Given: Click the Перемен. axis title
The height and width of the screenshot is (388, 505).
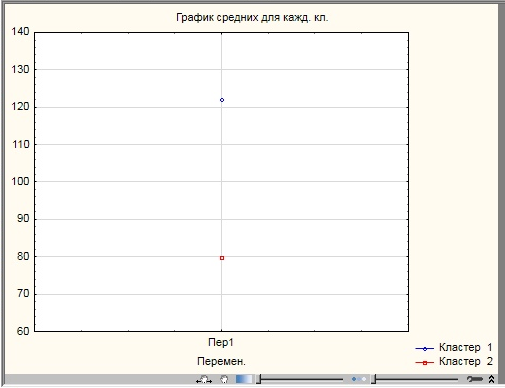Looking at the screenshot, I should pos(221,361).
